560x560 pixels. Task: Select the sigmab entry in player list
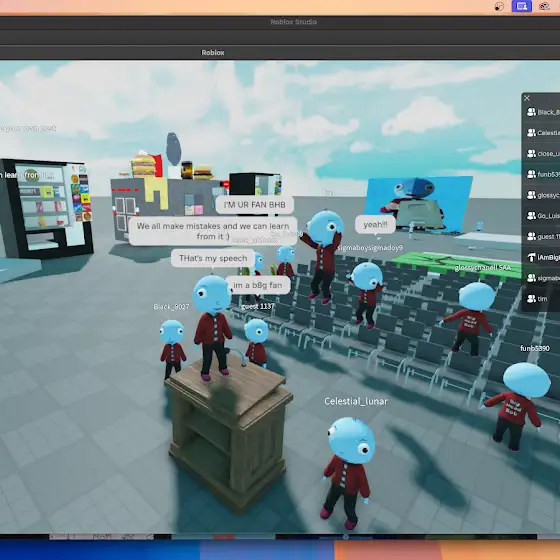tap(541, 278)
